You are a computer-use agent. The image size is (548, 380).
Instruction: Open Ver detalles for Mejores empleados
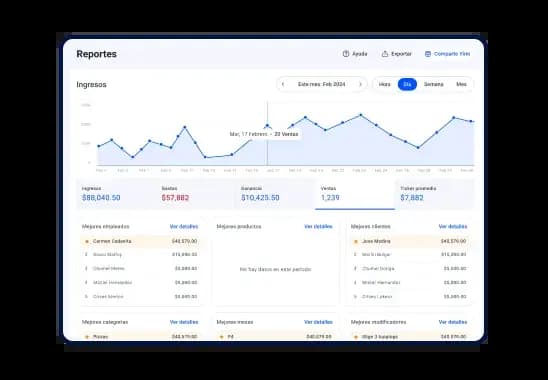pyautogui.click(x=184, y=227)
